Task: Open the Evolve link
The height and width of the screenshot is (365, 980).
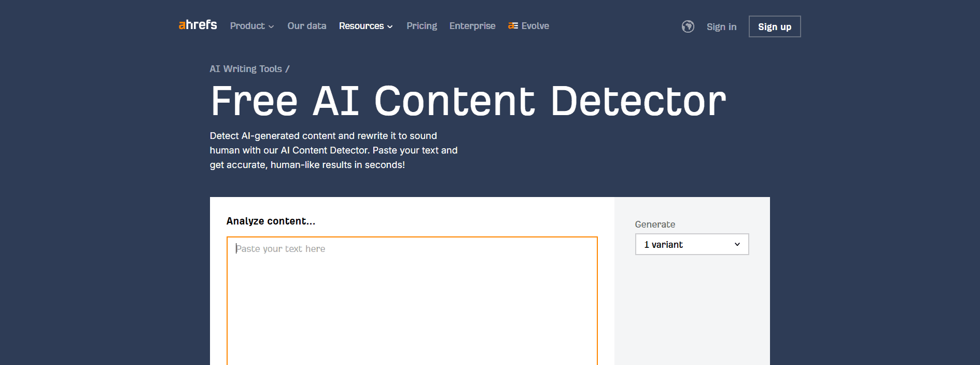Action: coord(528,26)
